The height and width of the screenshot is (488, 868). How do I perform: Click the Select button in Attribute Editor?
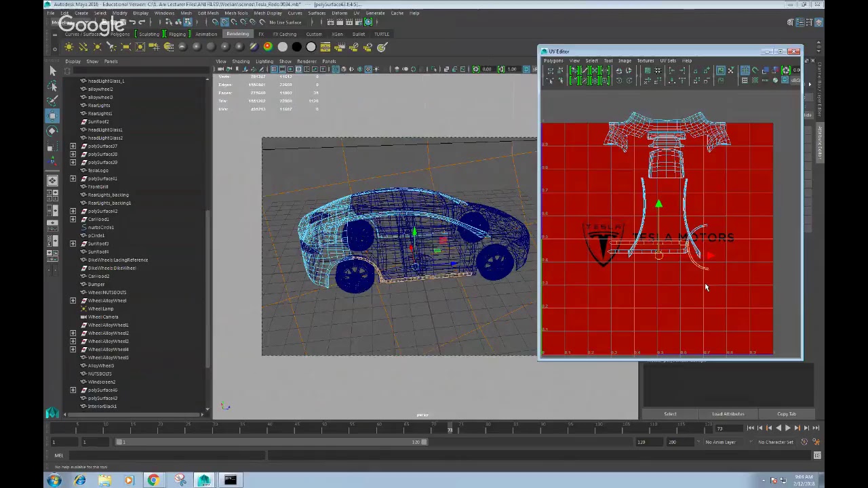coord(670,413)
